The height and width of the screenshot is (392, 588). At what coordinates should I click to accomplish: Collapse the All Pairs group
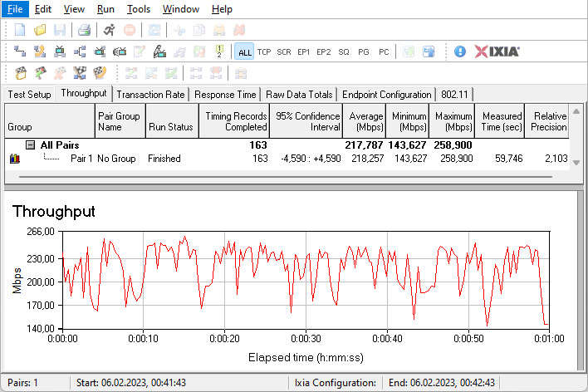pos(31,145)
